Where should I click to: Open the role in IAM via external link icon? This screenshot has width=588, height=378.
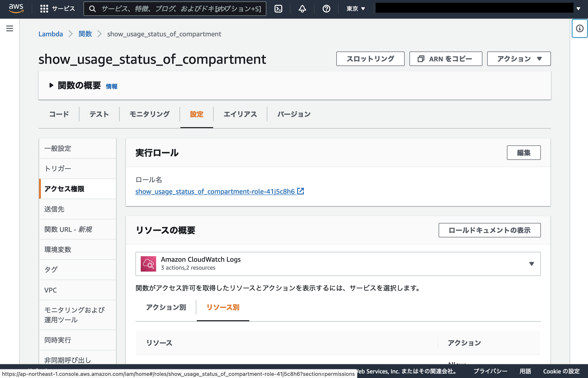(x=301, y=191)
